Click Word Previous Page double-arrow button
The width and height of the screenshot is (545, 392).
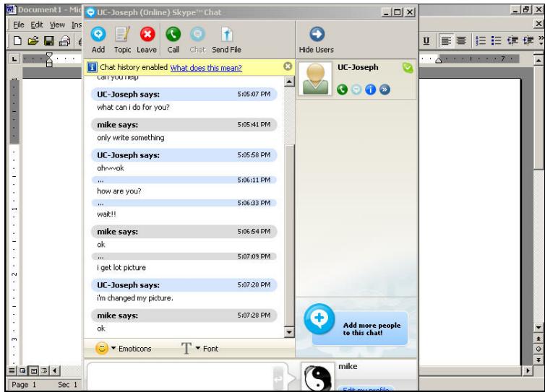(538, 338)
